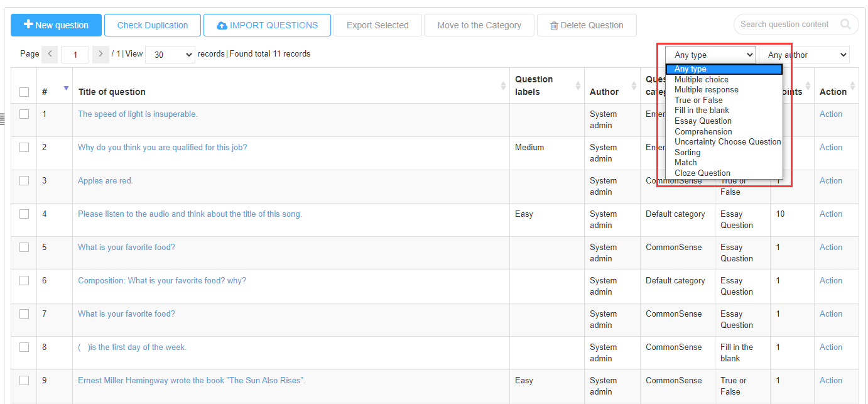The height and width of the screenshot is (404, 868).
Task: Open Action menu for row 1
Action: coord(831,114)
